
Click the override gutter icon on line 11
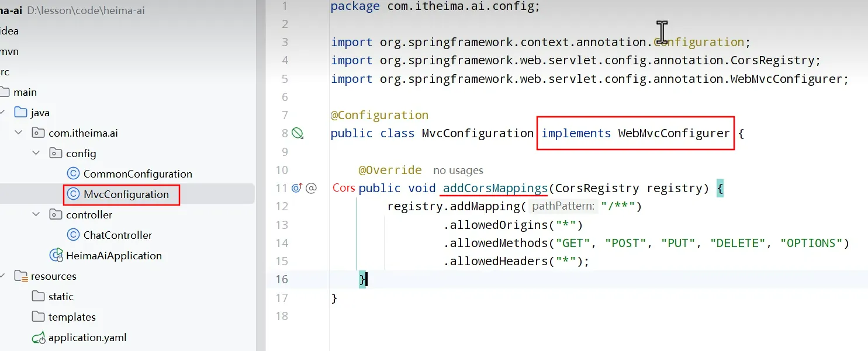pyautogui.click(x=297, y=188)
